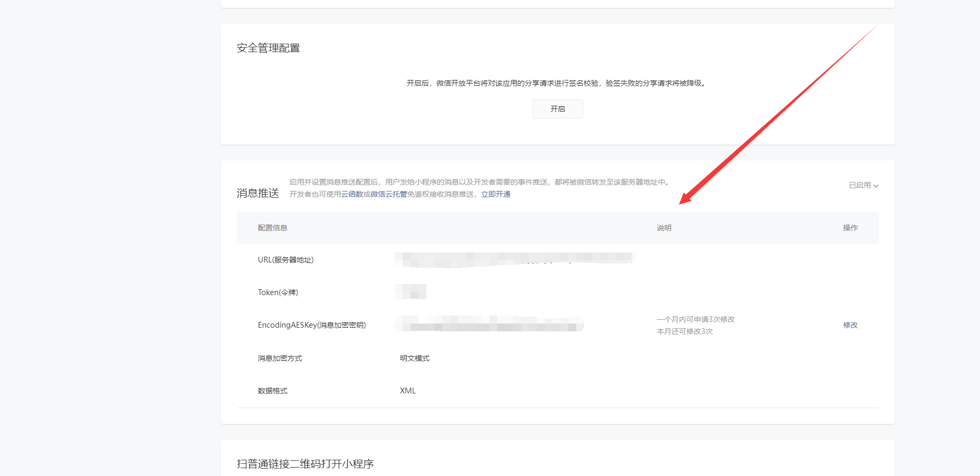The image size is (980, 476).
Task: Click the 说明 column header
Action: point(664,228)
